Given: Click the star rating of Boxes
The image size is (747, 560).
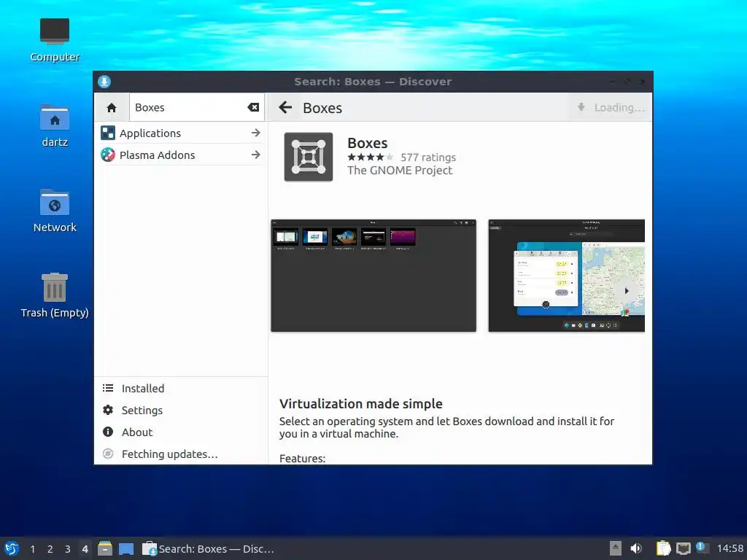Looking at the screenshot, I should [371, 157].
